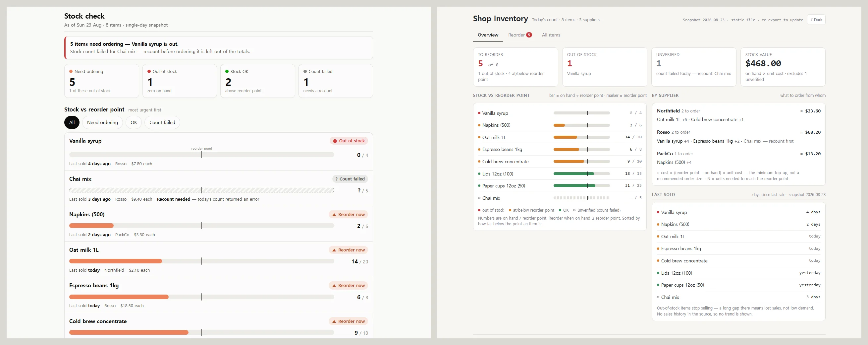Click Paper cups 12oz (50) row showing 31 / 25
This screenshot has width=868, height=345.
560,186
